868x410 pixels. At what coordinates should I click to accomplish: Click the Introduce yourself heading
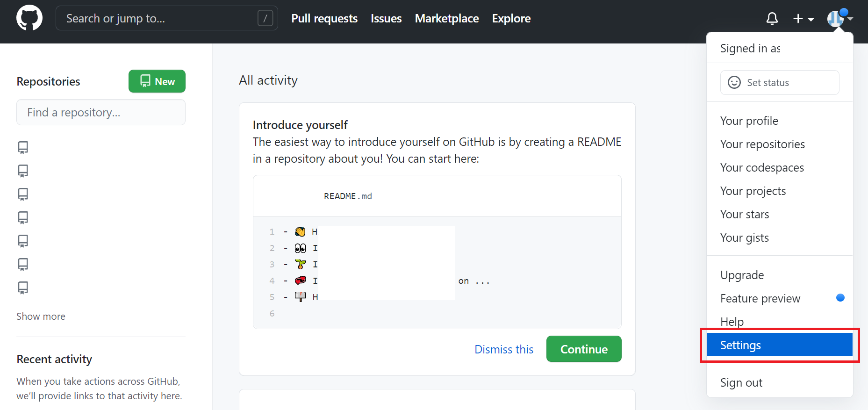point(300,125)
